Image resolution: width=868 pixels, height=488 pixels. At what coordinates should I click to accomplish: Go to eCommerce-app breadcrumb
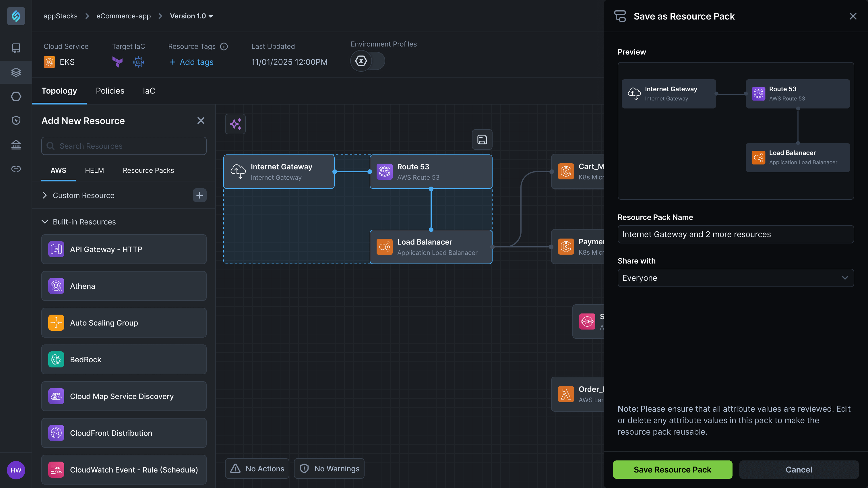123,16
